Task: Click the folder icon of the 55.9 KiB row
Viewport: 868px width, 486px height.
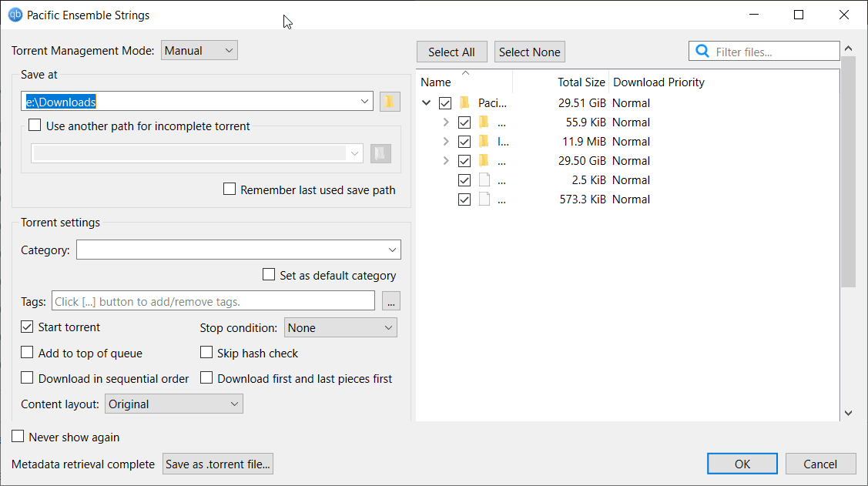Action: [x=484, y=122]
